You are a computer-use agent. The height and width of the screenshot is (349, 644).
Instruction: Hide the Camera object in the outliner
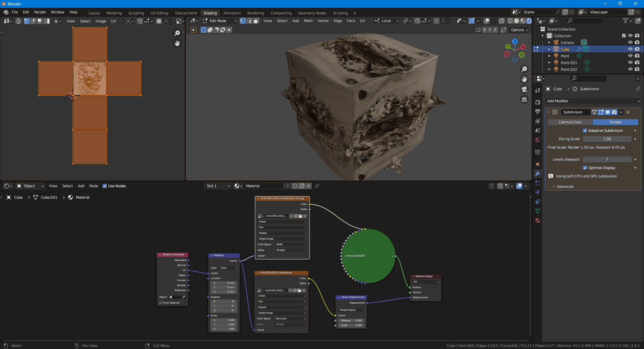[x=630, y=42]
